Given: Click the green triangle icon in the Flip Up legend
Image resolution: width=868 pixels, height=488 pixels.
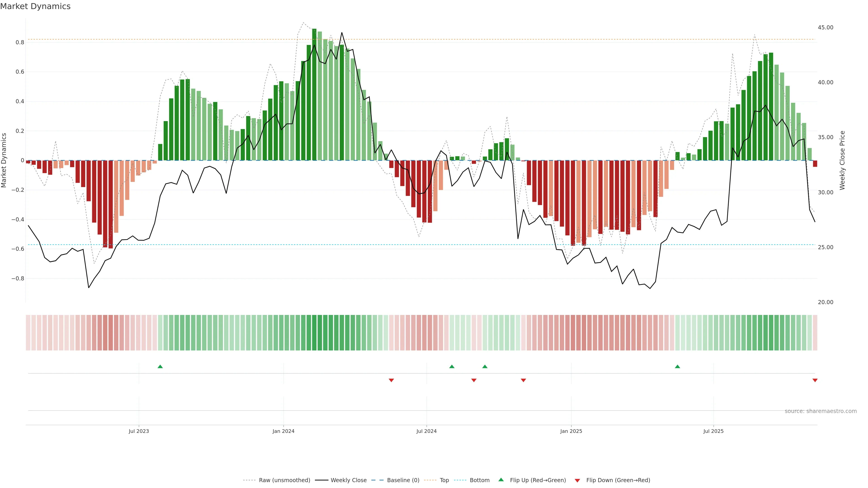Looking at the screenshot, I should [x=501, y=480].
